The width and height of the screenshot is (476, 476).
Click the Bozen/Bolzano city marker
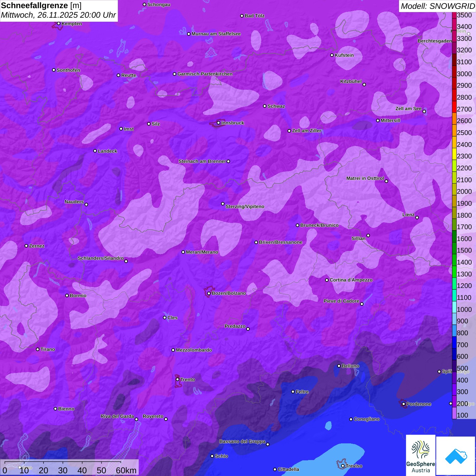[209, 293]
